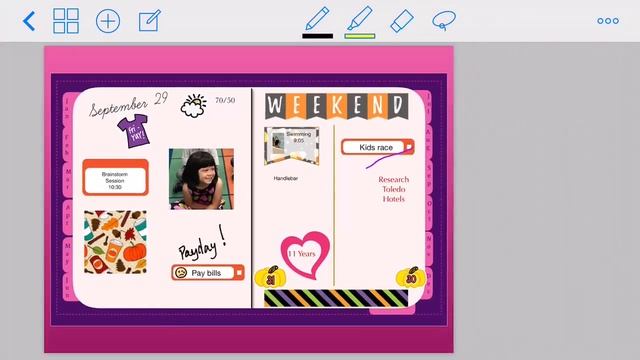Tap the pumpkin sticker numbered 30
The width and height of the screenshot is (640, 360).
pos(411,277)
